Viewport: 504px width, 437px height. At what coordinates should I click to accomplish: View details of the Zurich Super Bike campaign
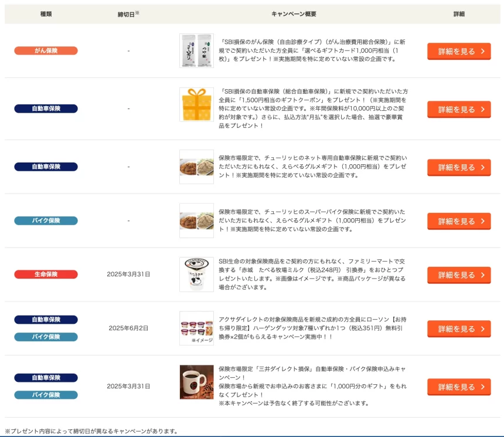point(458,221)
